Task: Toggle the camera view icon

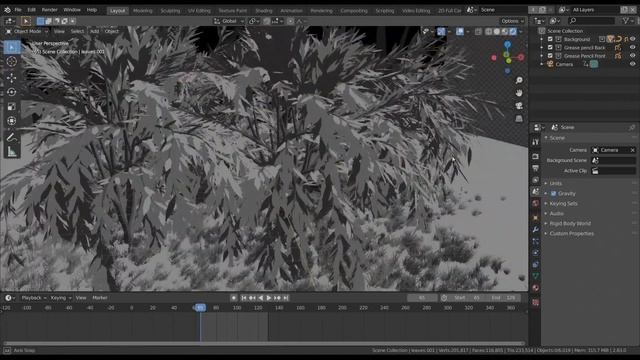Action: [x=519, y=106]
